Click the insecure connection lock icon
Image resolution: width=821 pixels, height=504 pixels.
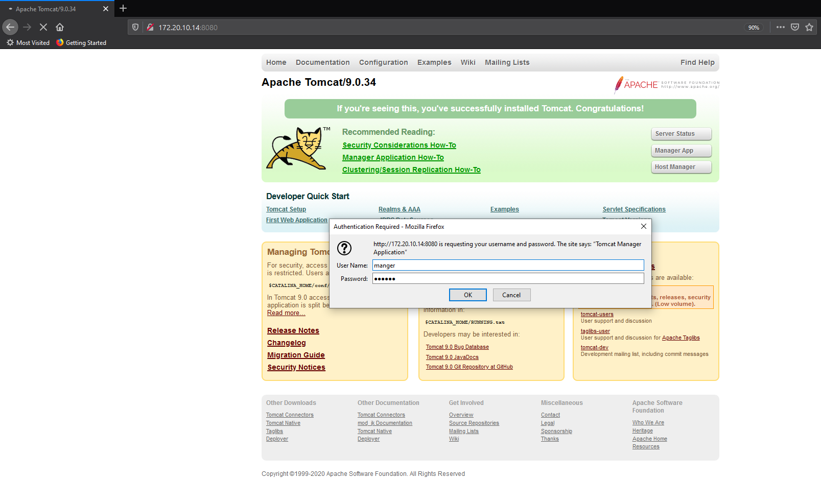click(x=150, y=27)
